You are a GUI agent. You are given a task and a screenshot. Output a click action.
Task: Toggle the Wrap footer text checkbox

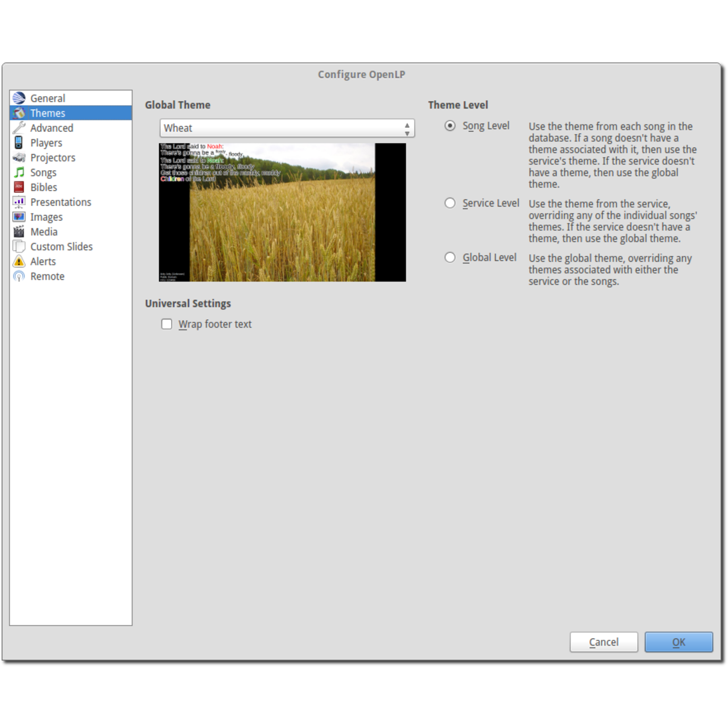point(167,324)
